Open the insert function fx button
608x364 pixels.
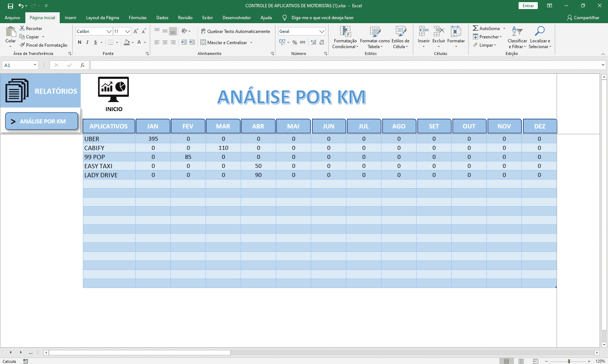click(x=83, y=65)
